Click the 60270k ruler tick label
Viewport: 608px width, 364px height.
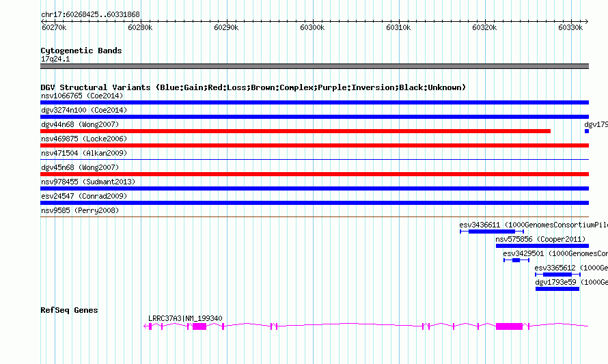pos(54,27)
